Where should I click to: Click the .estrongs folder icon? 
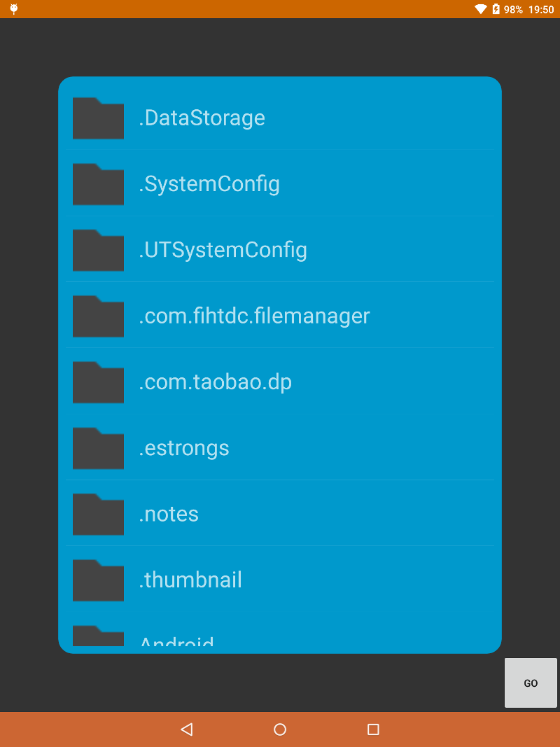[x=98, y=448]
